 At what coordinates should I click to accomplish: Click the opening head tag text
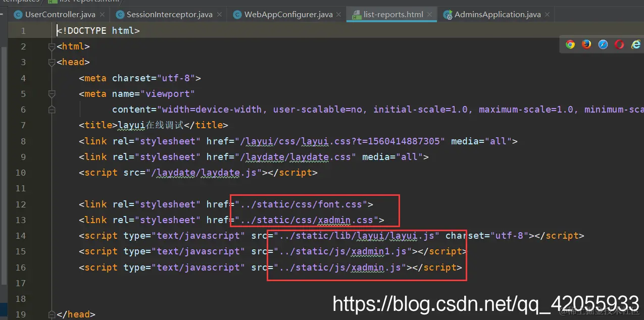pyautogui.click(x=73, y=62)
